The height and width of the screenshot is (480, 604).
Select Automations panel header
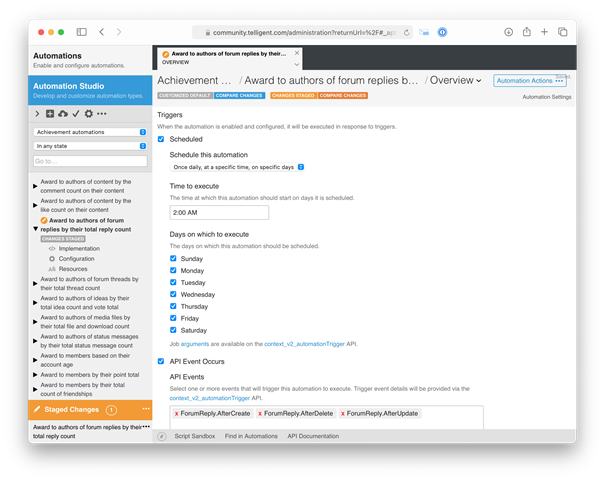click(90, 60)
